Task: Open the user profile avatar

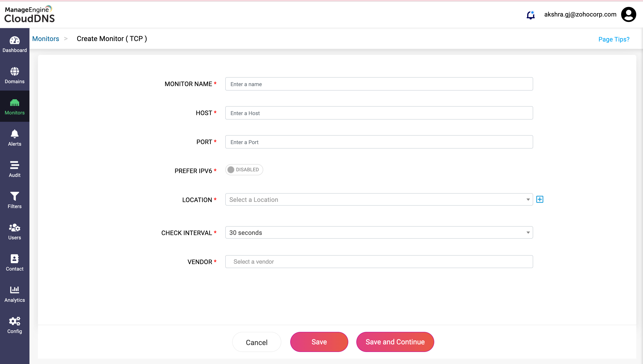Action: point(628,14)
